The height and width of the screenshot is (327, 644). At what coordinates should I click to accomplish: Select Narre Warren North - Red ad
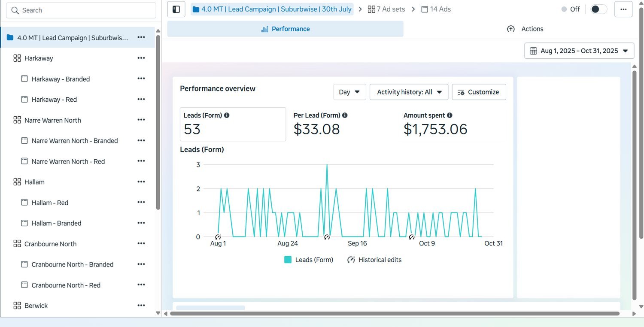[x=68, y=161]
